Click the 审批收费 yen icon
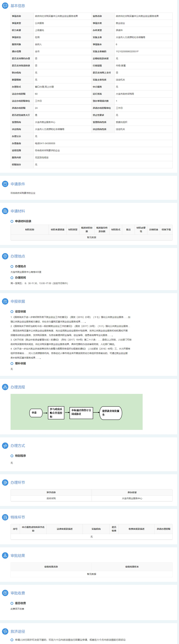The width and height of the screenshot is (179, 644). [x=5, y=593]
